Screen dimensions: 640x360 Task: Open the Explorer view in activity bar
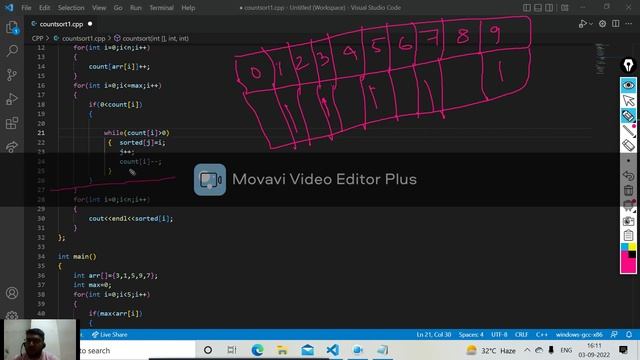[12, 27]
